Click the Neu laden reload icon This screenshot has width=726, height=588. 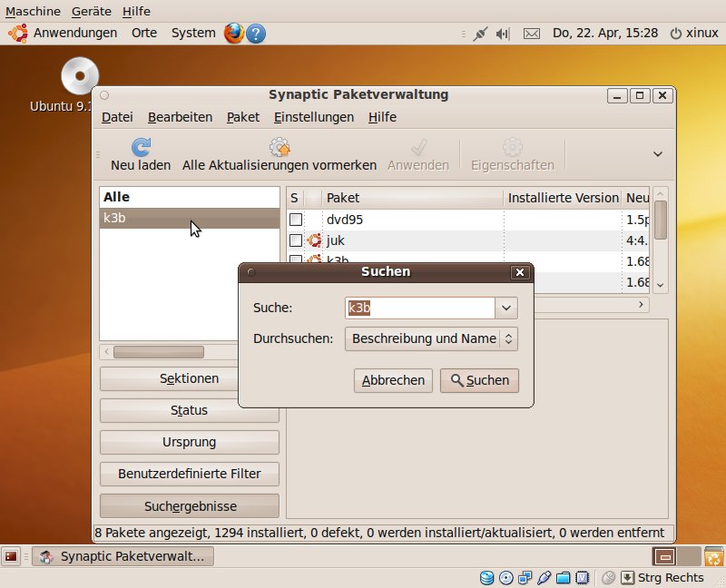[x=141, y=147]
